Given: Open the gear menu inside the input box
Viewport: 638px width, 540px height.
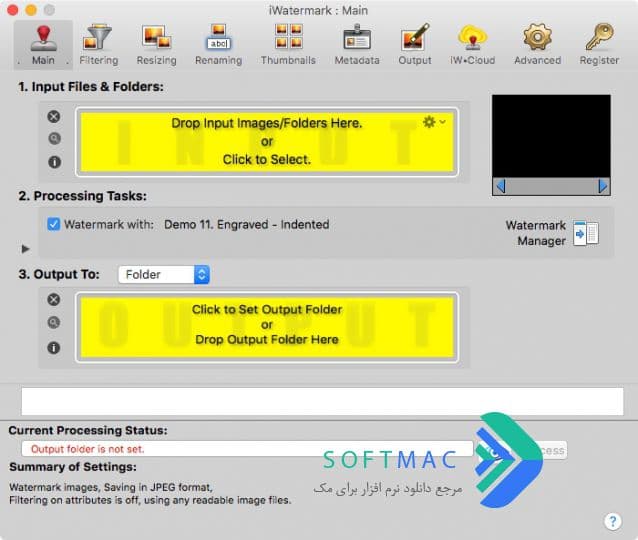Looking at the screenshot, I should (x=434, y=122).
